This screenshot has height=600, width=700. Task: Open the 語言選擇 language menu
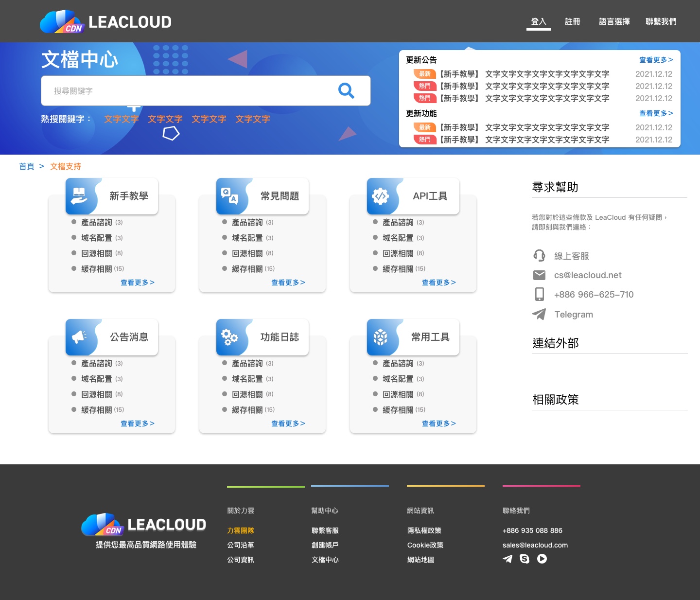coord(614,21)
